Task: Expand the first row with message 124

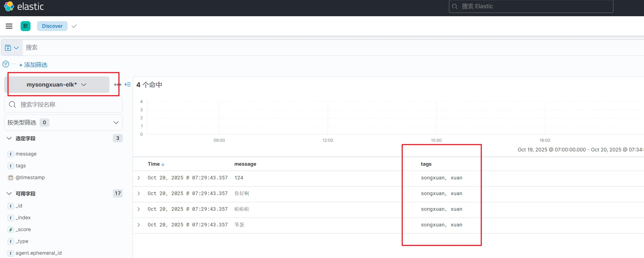Action: point(139,178)
